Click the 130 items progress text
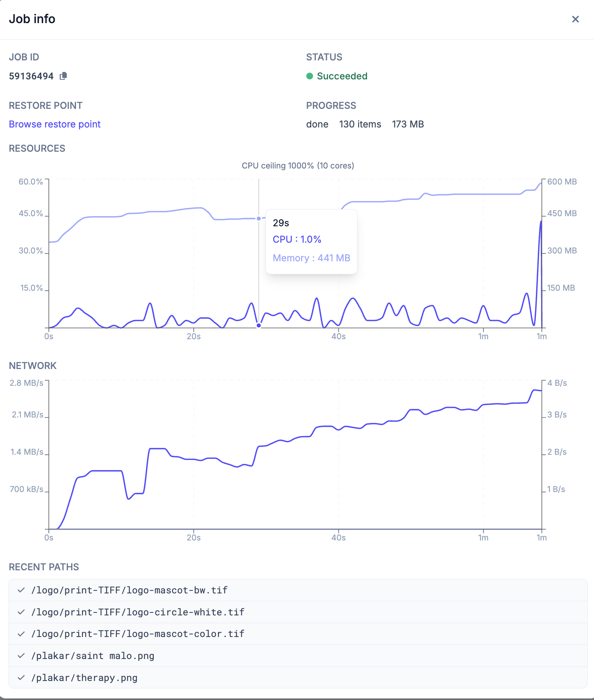594x700 pixels. pyautogui.click(x=360, y=124)
